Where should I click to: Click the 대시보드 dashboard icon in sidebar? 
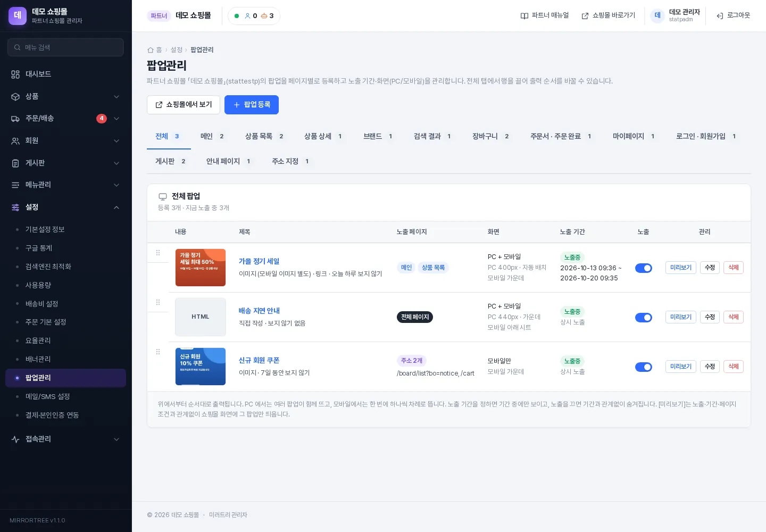point(15,74)
